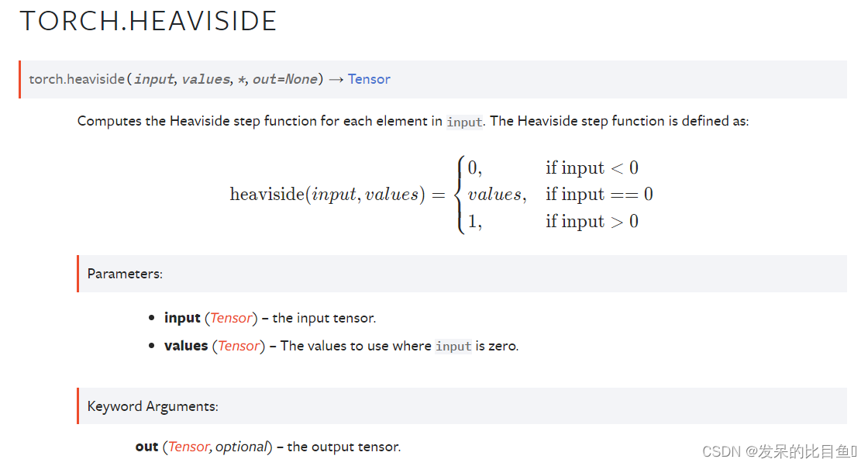Click the Parameters section header
This screenshot has height=466, width=868.
(125, 274)
